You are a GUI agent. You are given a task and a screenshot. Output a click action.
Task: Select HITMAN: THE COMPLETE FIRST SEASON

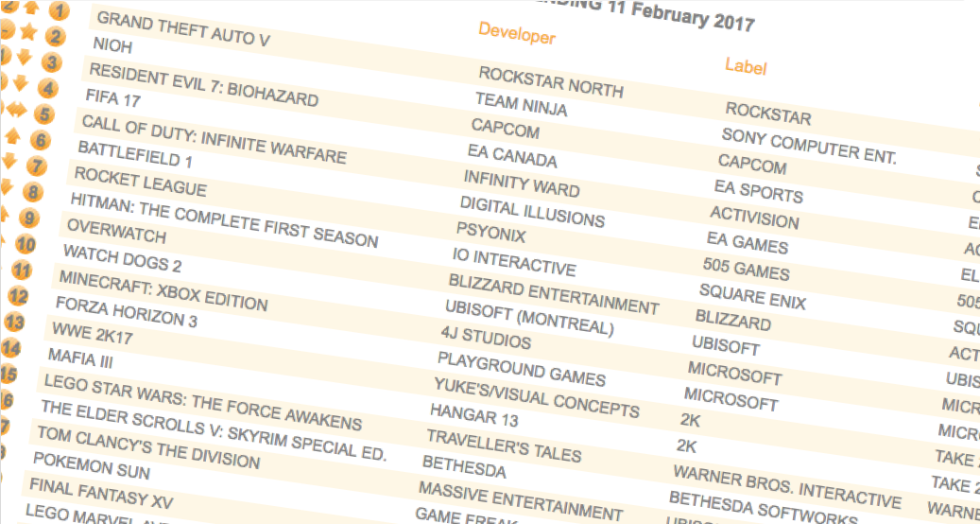pyautogui.click(x=224, y=220)
